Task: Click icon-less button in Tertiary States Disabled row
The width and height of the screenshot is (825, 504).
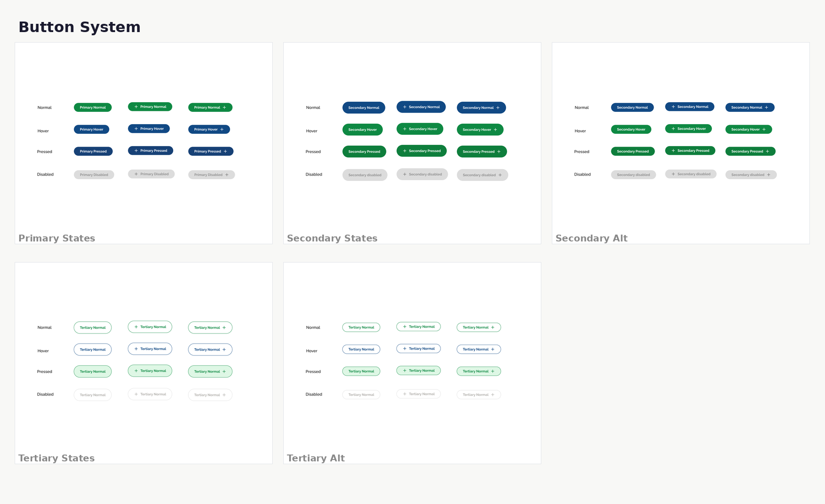Action: point(93,395)
